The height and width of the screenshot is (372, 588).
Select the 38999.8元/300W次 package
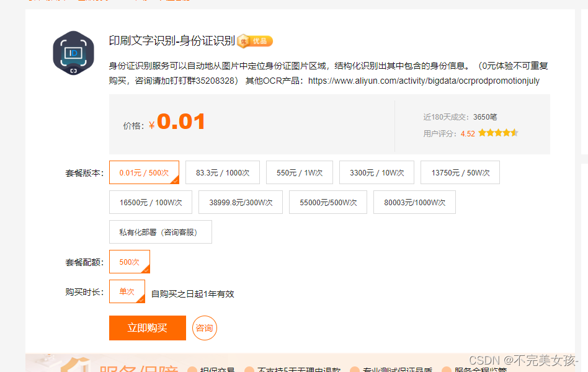241,202
